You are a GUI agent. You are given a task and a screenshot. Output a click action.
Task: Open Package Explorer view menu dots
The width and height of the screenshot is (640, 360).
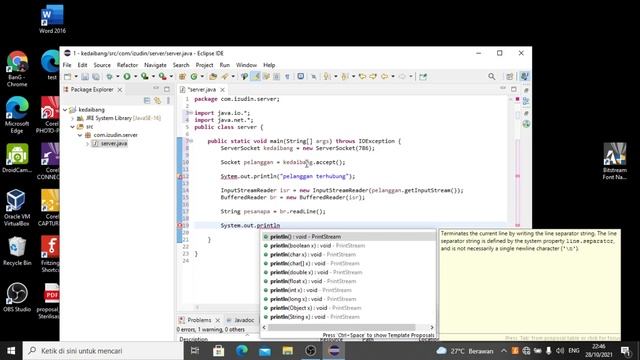168,100
